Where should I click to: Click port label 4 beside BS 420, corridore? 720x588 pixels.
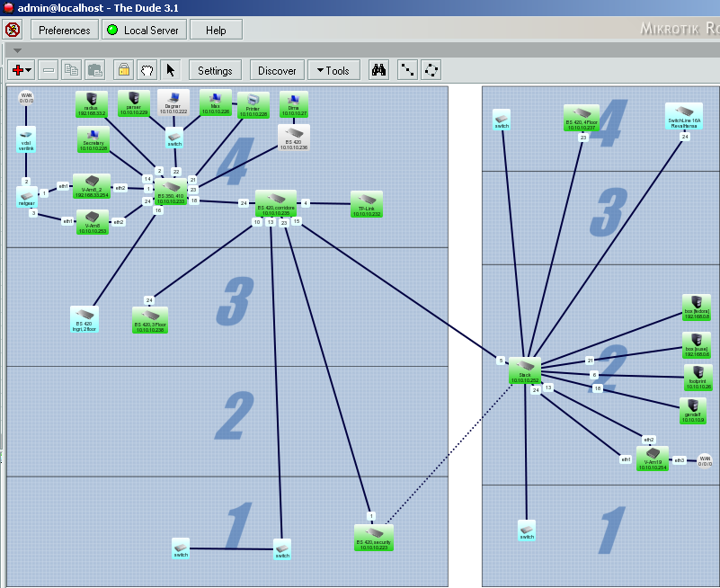(306, 202)
